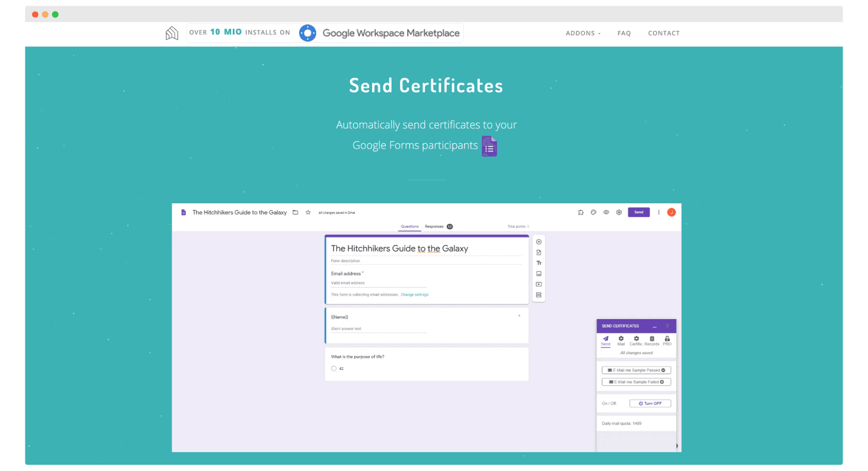This screenshot has height=471, width=868.
Task: Switch to the Responses tab
Action: tap(434, 226)
